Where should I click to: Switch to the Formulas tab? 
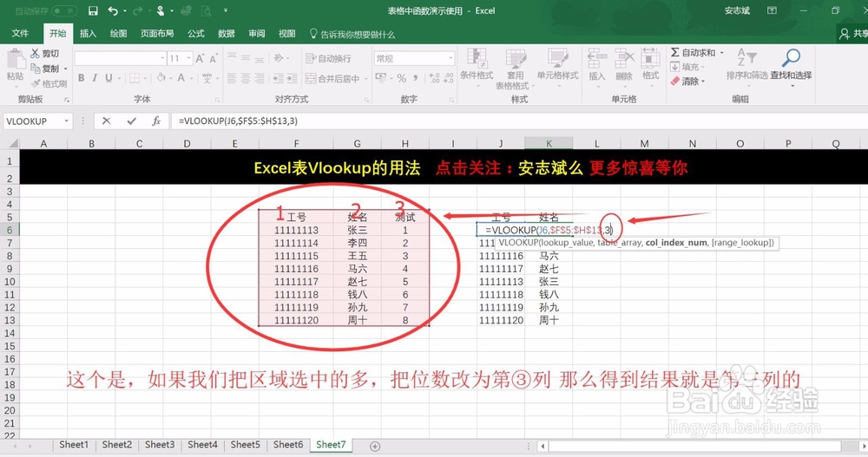tap(196, 34)
